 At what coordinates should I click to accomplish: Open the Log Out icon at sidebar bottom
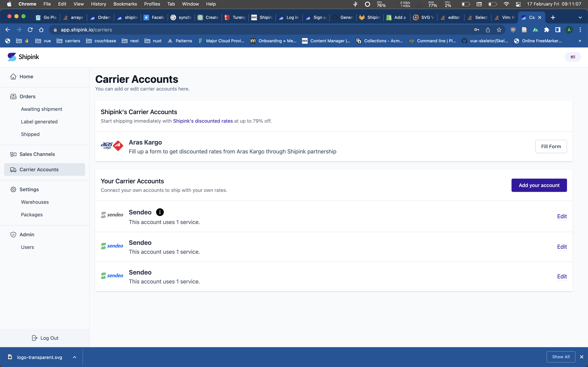point(35,338)
